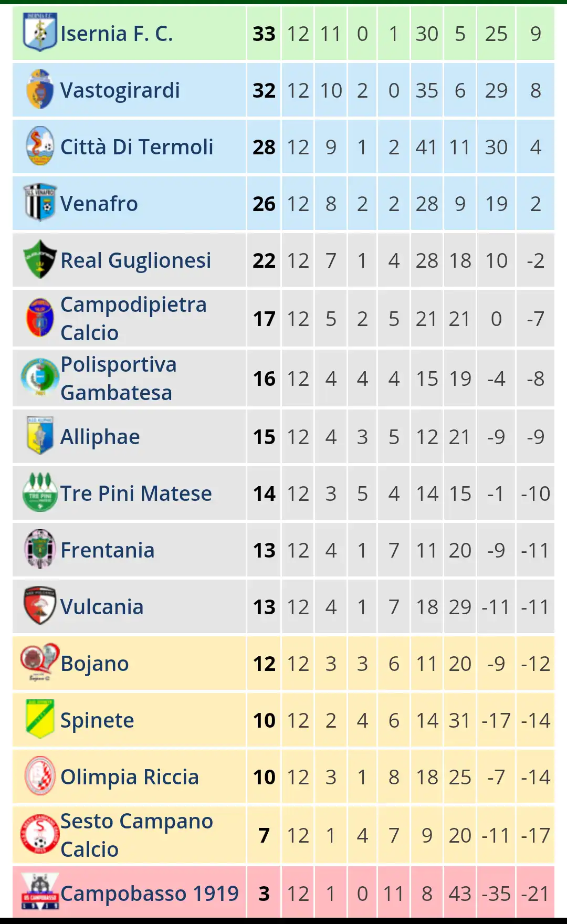
Task: Click the Spinete yellow-green shield crest
Action: tap(40, 719)
